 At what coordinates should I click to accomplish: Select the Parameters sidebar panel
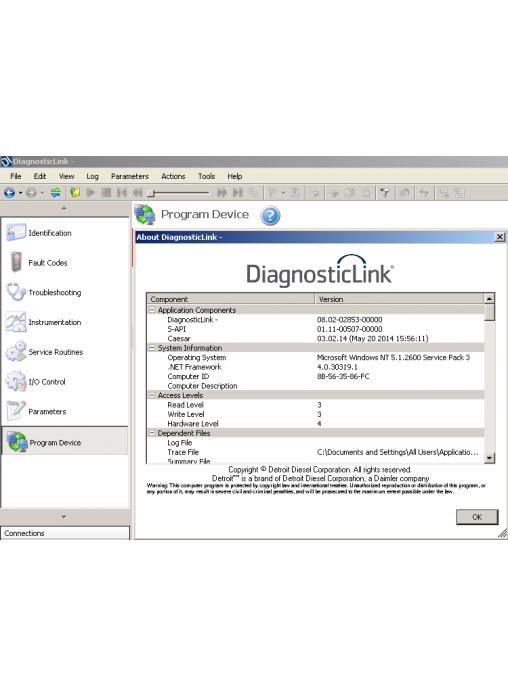[65, 411]
